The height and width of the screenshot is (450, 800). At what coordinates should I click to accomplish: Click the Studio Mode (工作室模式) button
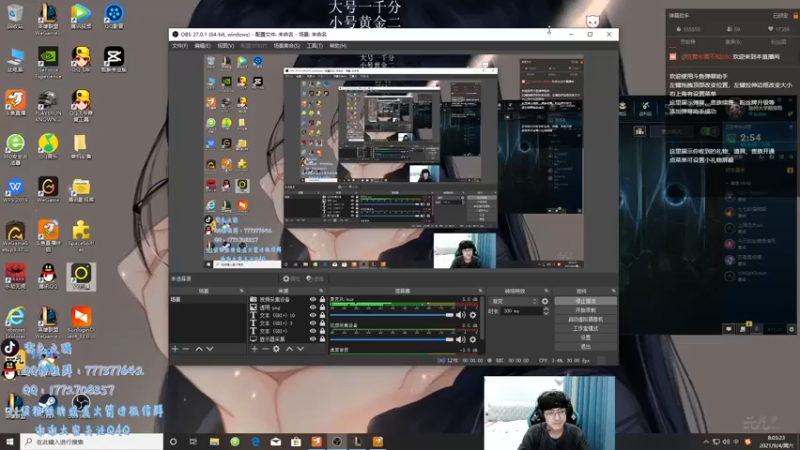pyautogui.click(x=586, y=329)
